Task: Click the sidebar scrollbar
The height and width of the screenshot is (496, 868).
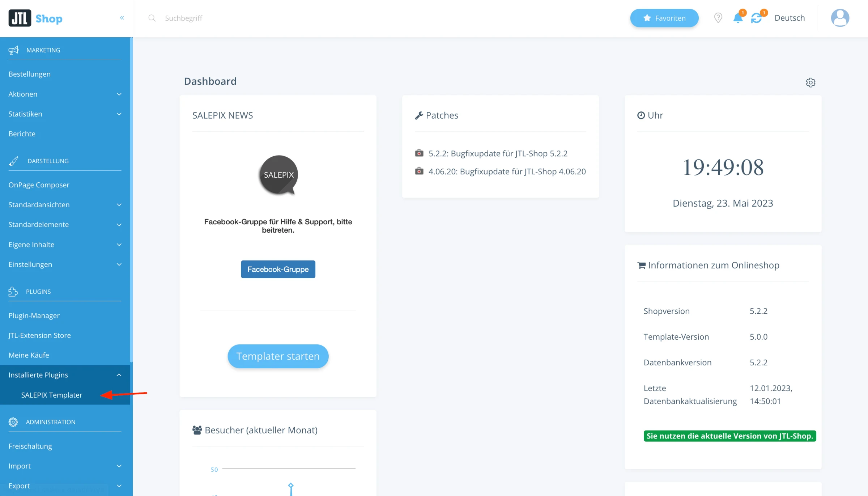Action: [131, 199]
